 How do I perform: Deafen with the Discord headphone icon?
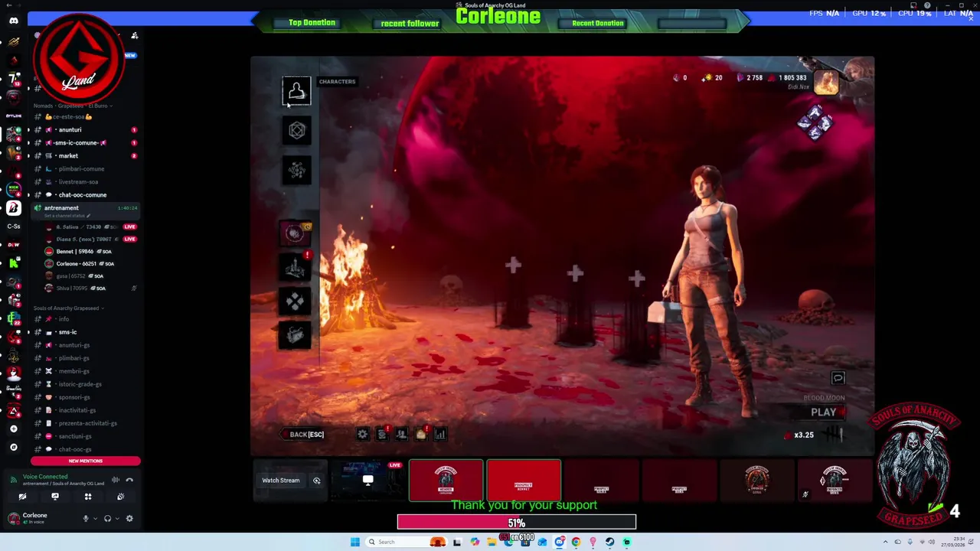pos(107,518)
